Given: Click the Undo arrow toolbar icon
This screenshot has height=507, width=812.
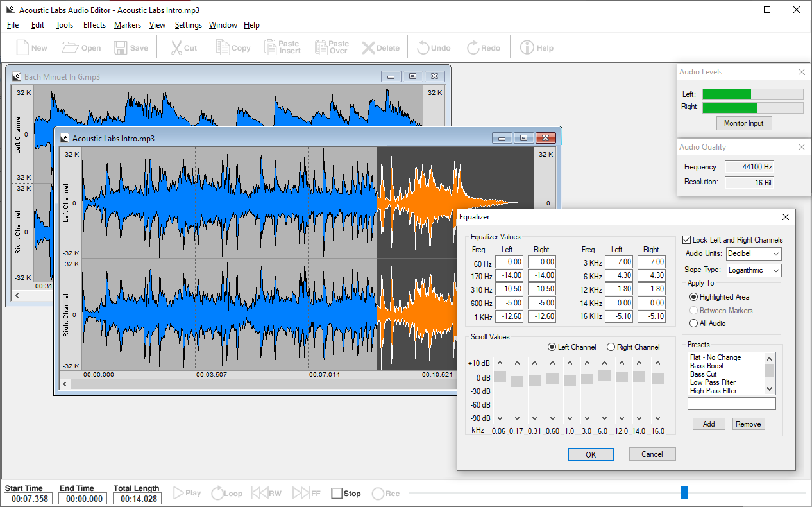Looking at the screenshot, I should pyautogui.click(x=424, y=48).
